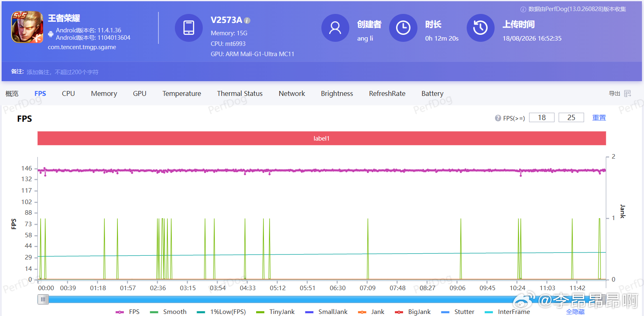The image size is (644, 316).
Task: Click the timeline range slider handle
Action: tap(43, 300)
